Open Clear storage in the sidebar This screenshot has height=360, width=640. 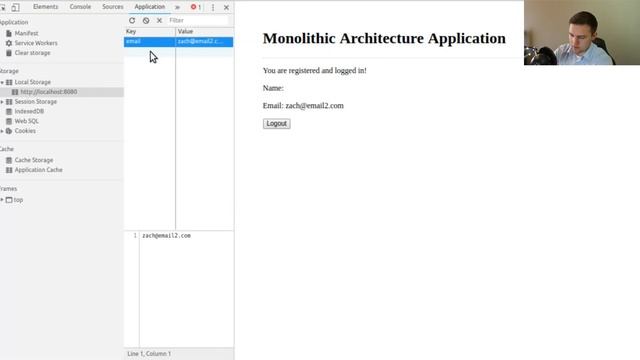coord(32,53)
